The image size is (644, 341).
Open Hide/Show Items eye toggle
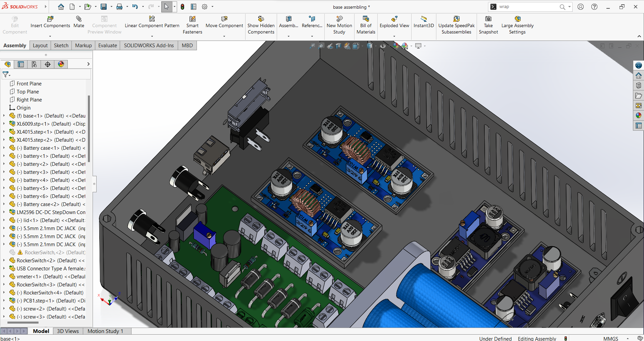point(382,46)
